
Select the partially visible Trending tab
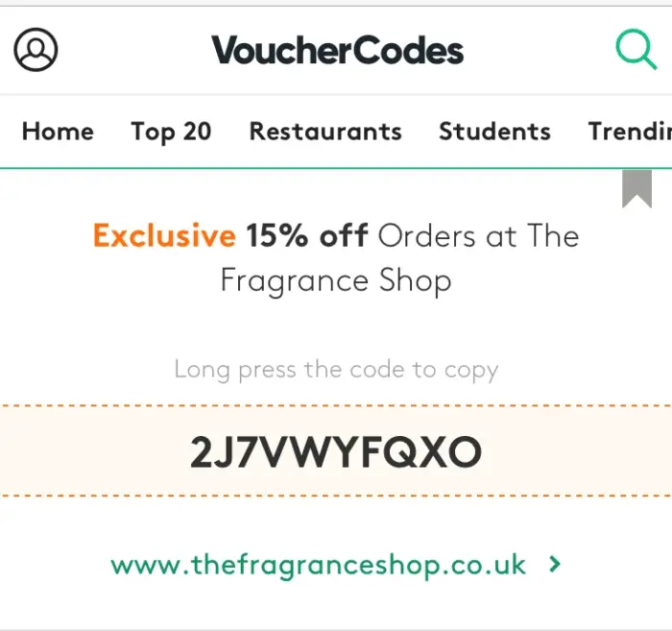click(630, 132)
